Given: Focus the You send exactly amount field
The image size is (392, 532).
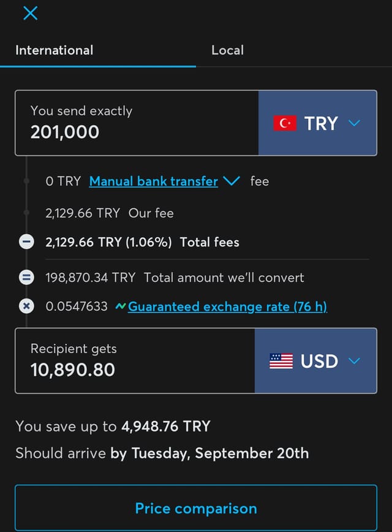Looking at the screenshot, I should coord(137,123).
